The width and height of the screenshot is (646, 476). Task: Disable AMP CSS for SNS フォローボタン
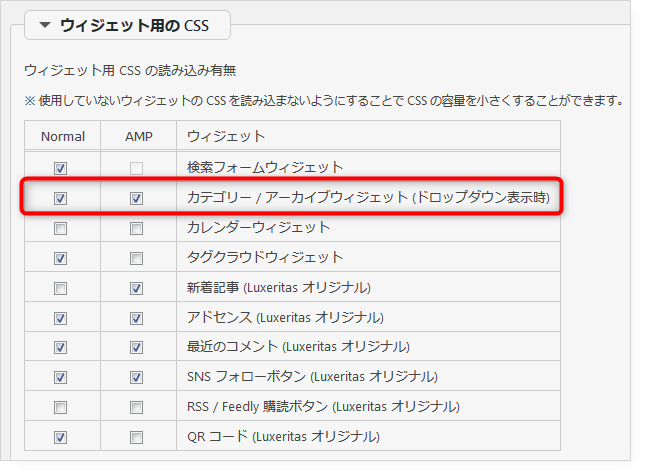(137, 377)
